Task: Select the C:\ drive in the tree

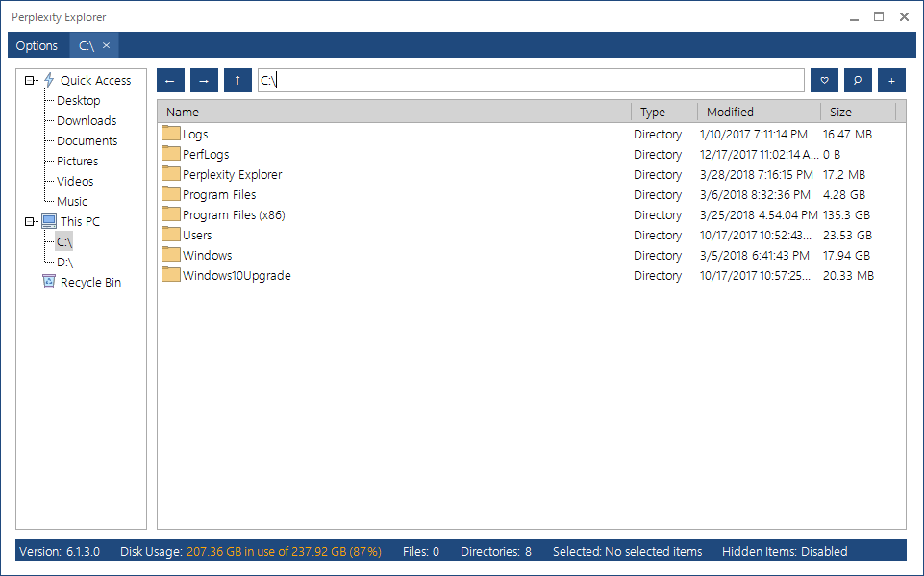Action: [x=64, y=241]
